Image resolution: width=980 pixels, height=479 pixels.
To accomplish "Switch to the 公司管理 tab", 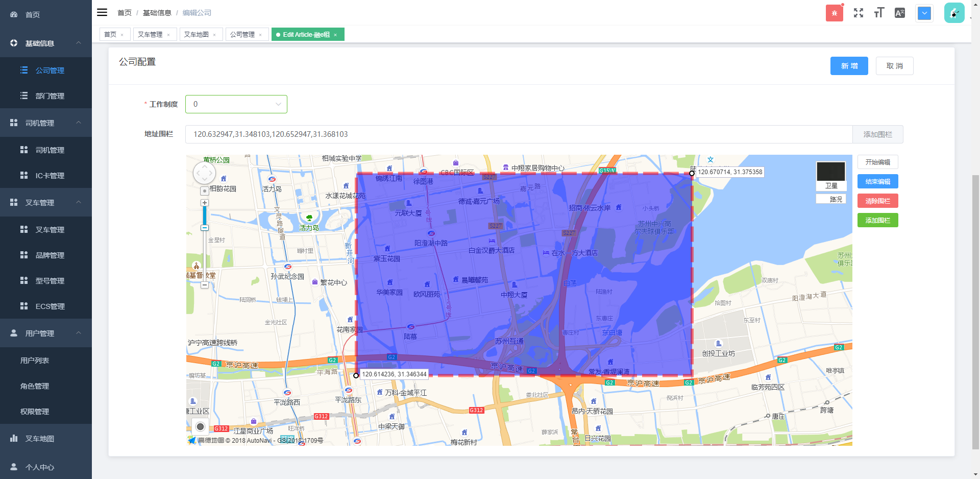I will 242,34.
